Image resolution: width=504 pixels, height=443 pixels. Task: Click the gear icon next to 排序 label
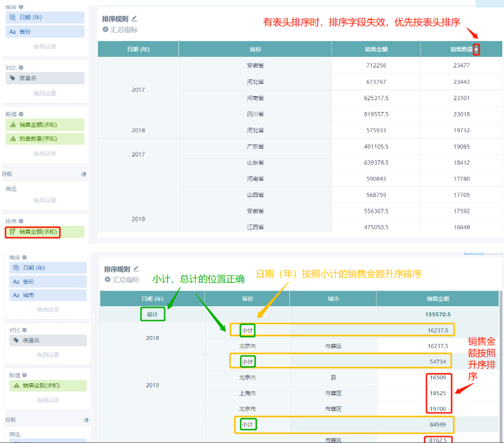pyautogui.click(x=21, y=221)
